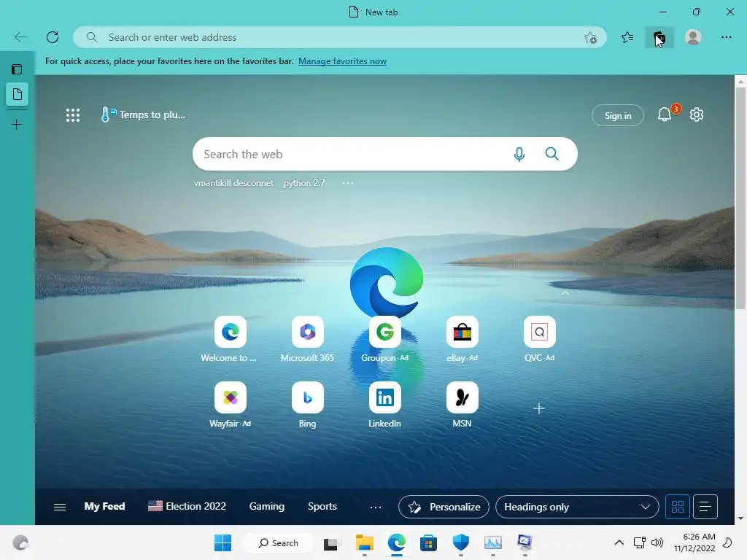Click the search magnifier in web search box

click(x=551, y=154)
